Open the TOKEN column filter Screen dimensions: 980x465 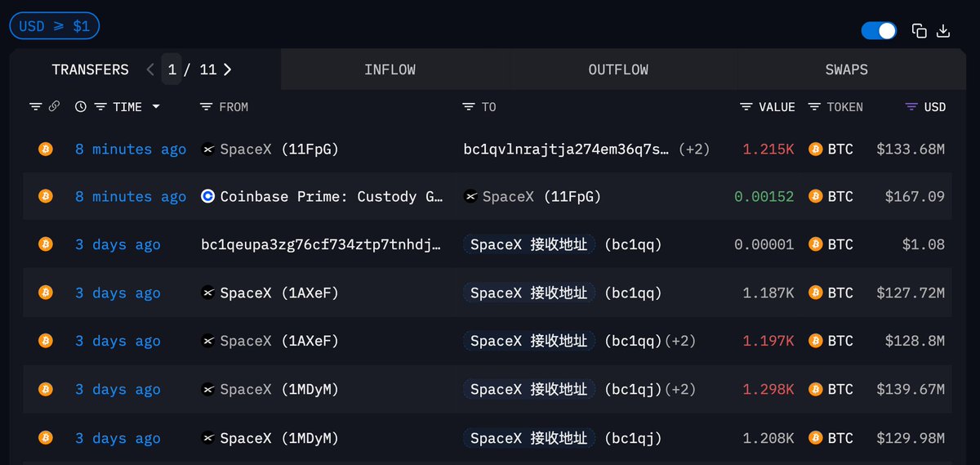tap(814, 107)
